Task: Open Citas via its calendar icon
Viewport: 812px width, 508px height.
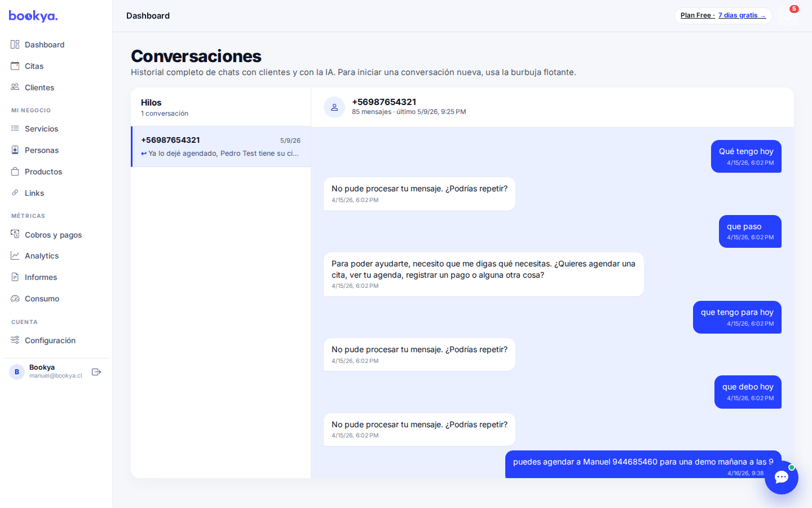Action: tap(15, 66)
